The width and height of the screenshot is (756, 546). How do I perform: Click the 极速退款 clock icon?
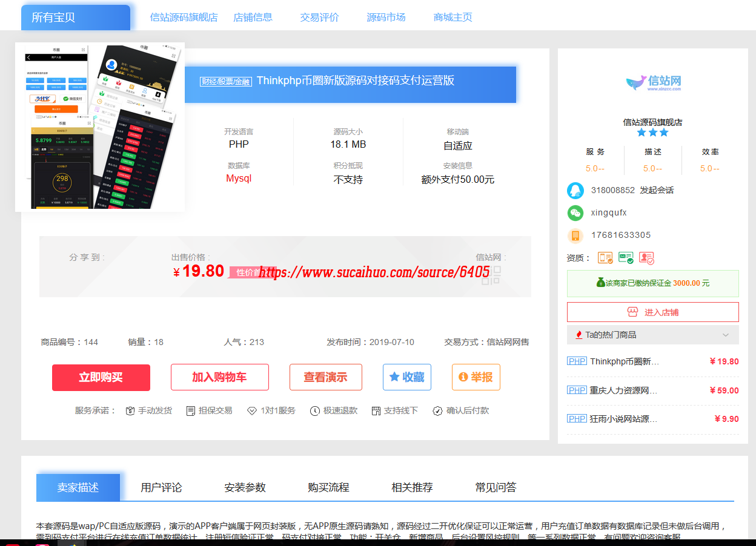[x=314, y=411]
